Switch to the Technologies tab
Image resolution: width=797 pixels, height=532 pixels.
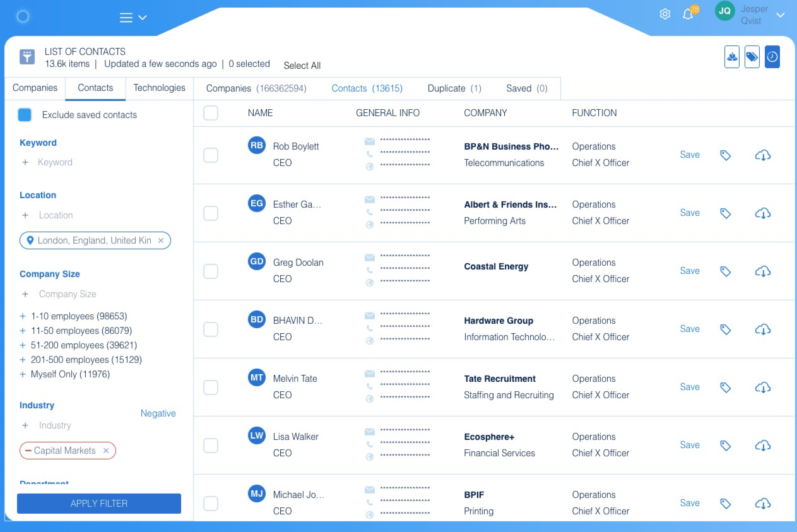(x=159, y=88)
